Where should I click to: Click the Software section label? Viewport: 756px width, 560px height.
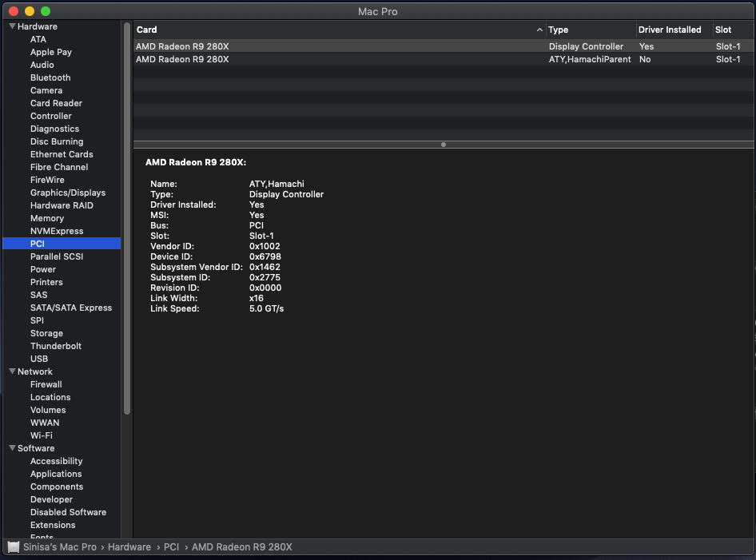click(x=36, y=448)
